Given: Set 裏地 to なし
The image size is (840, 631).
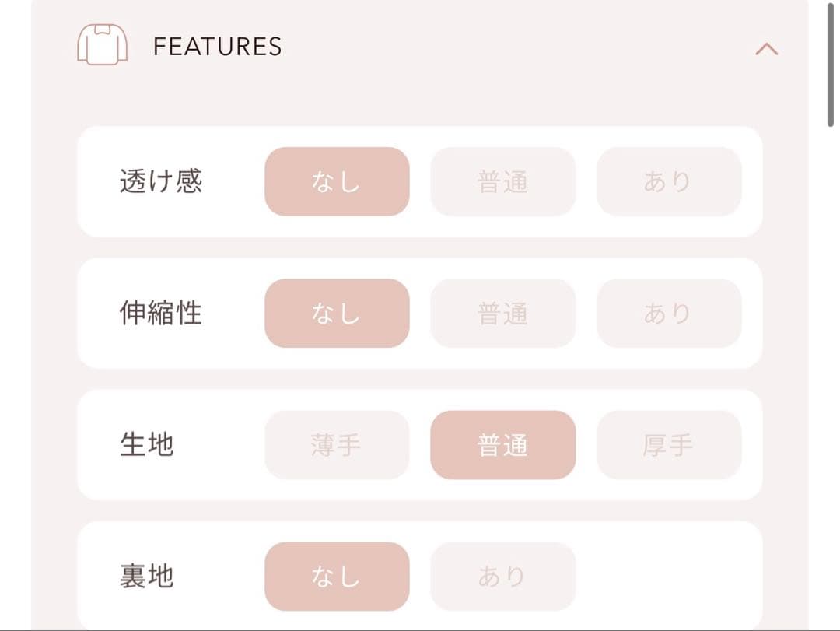Looking at the screenshot, I should (337, 577).
